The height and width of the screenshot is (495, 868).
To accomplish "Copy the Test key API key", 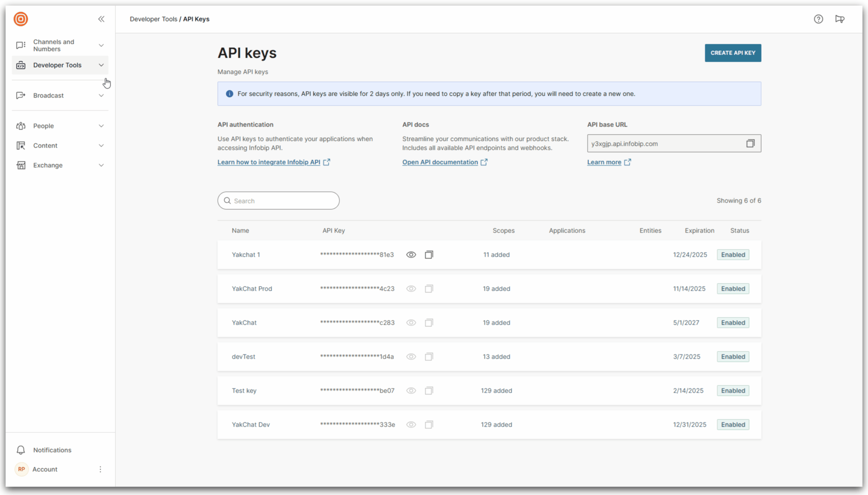I will tap(429, 390).
